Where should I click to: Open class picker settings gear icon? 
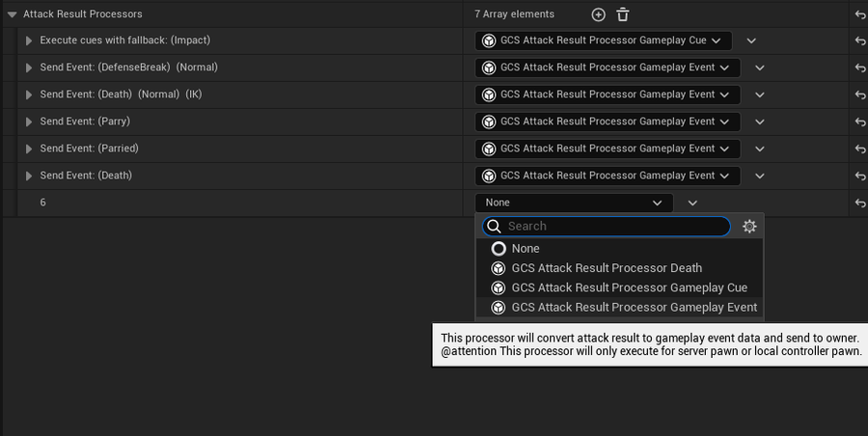click(x=749, y=226)
